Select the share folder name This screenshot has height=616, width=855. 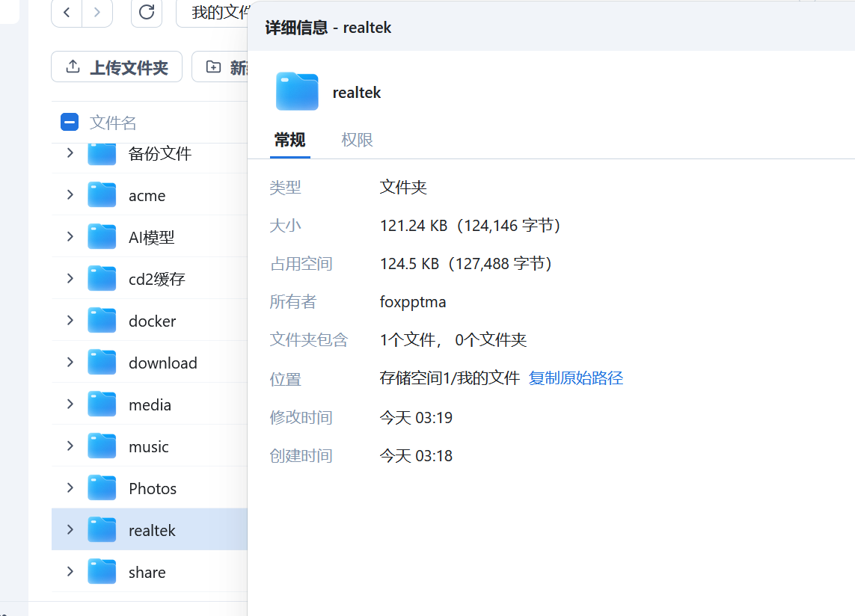pos(147,573)
